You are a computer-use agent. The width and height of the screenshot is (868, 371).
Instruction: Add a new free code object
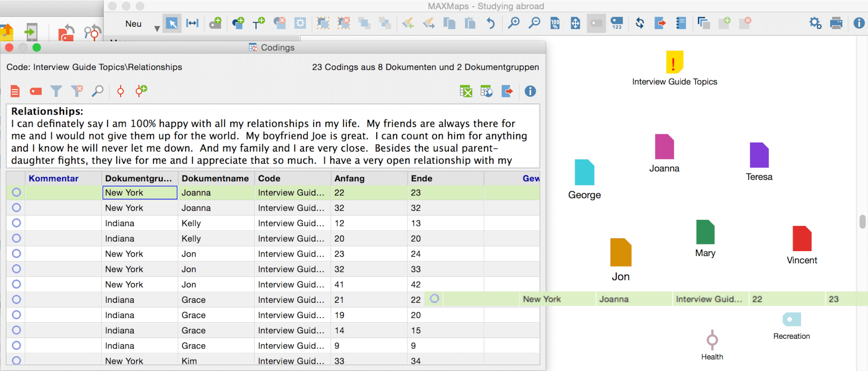[x=215, y=23]
